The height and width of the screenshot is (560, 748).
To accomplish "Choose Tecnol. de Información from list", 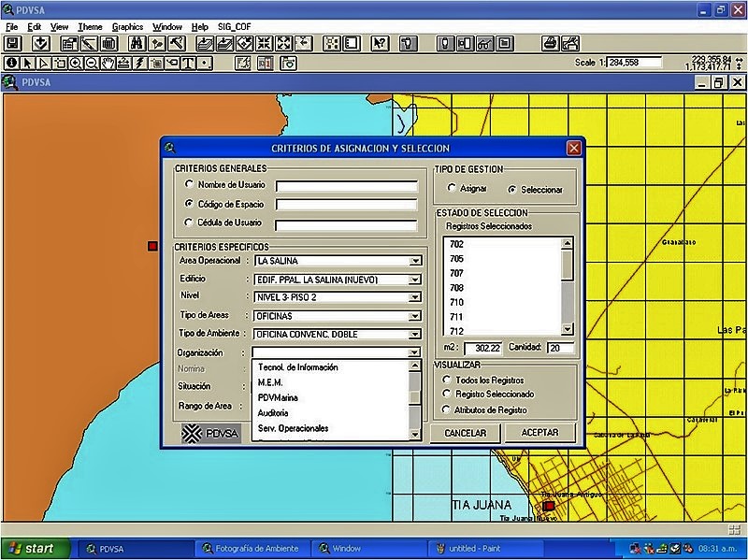I will pos(297,367).
